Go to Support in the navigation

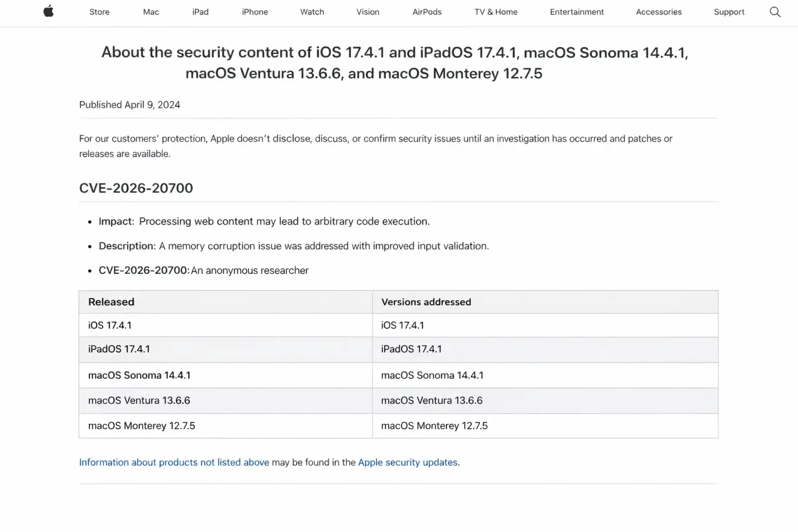729,12
